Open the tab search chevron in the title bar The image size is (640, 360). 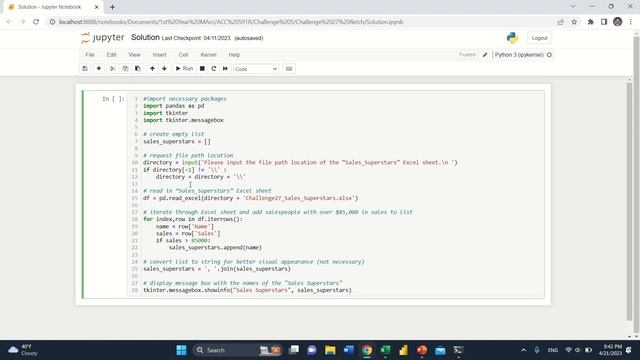point(573,7)
